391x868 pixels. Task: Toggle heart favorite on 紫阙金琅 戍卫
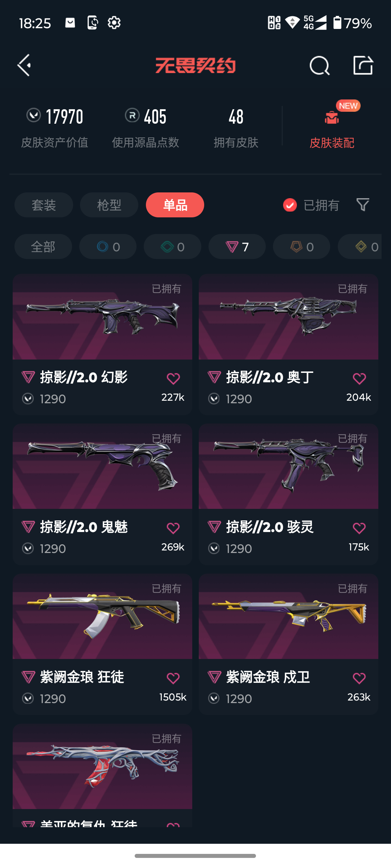pyautogui.click(x=359, y=678)
